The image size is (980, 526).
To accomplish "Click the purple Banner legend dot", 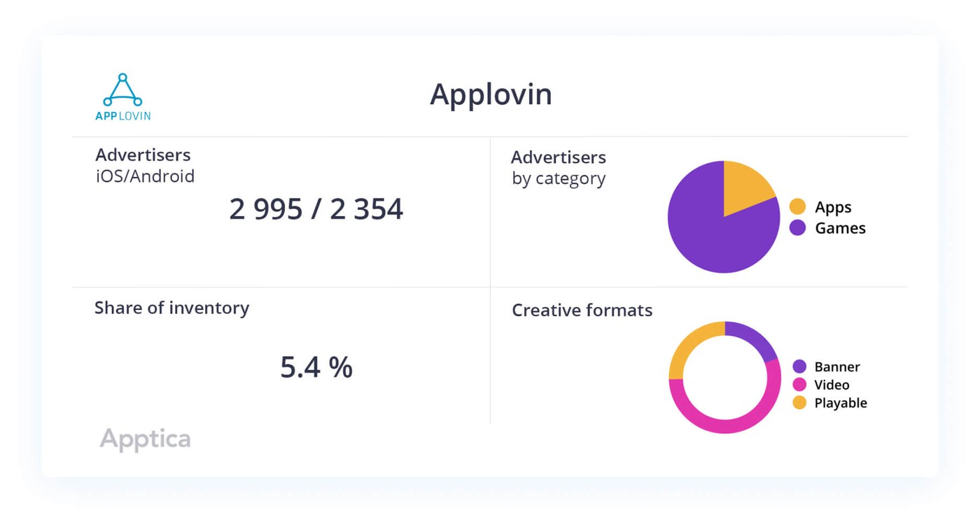I will (799, 367).
